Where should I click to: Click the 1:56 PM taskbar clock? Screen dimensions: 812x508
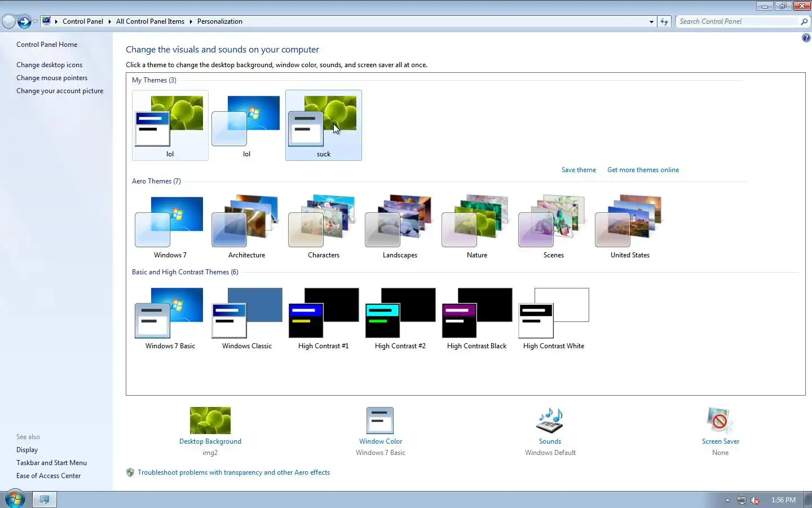click(783, 500)
